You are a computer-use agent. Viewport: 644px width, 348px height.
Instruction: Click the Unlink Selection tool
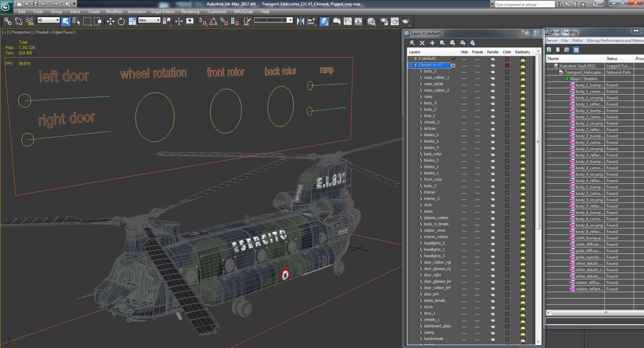click(19, 21)
